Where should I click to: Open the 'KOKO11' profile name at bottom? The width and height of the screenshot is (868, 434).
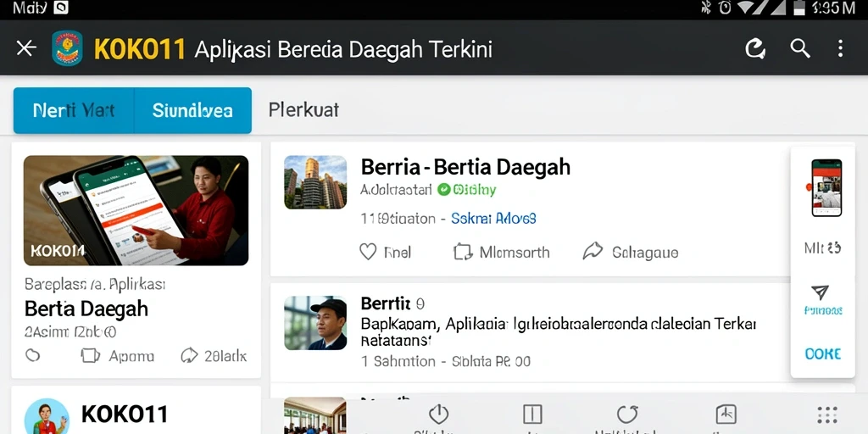[125, 414]
